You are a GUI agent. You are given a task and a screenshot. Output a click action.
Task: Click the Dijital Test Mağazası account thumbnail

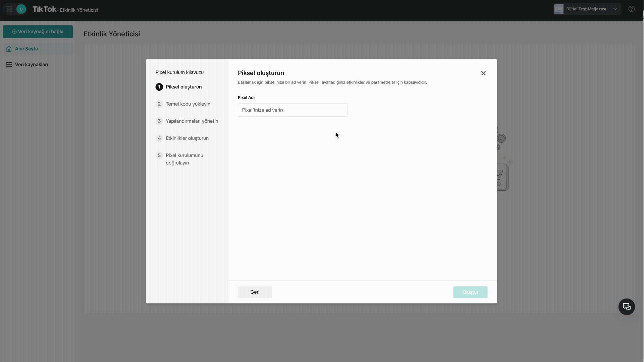[559, 9]
